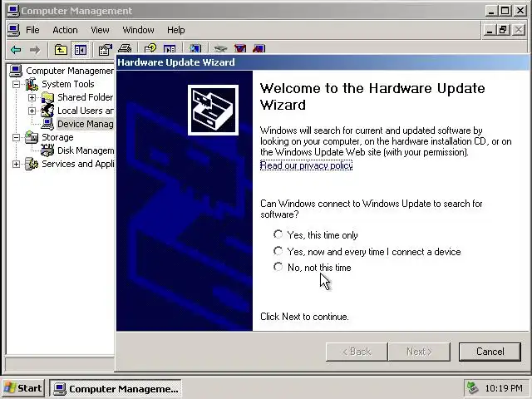This screenshot has height=399, width=532.
Task: Click the gray Forward arrow toolbar icon
Action: pyautogui.click(x=35, y=50)
